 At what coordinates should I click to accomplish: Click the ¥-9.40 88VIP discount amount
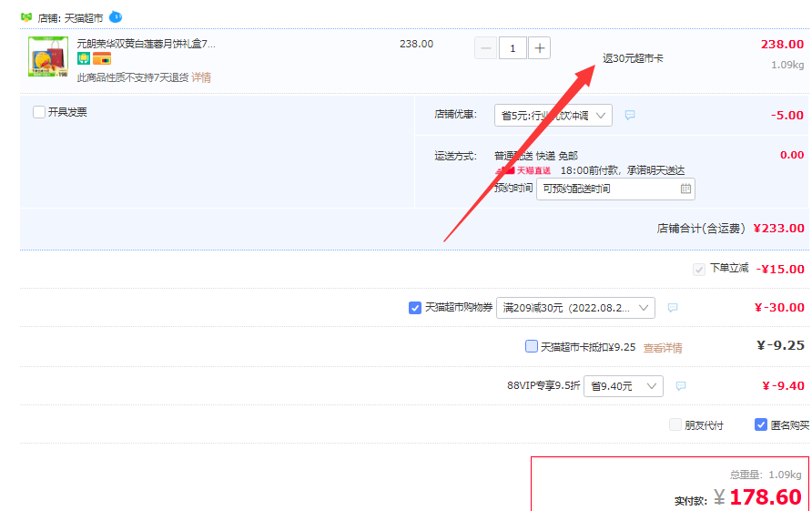click(x=784, y=386)
